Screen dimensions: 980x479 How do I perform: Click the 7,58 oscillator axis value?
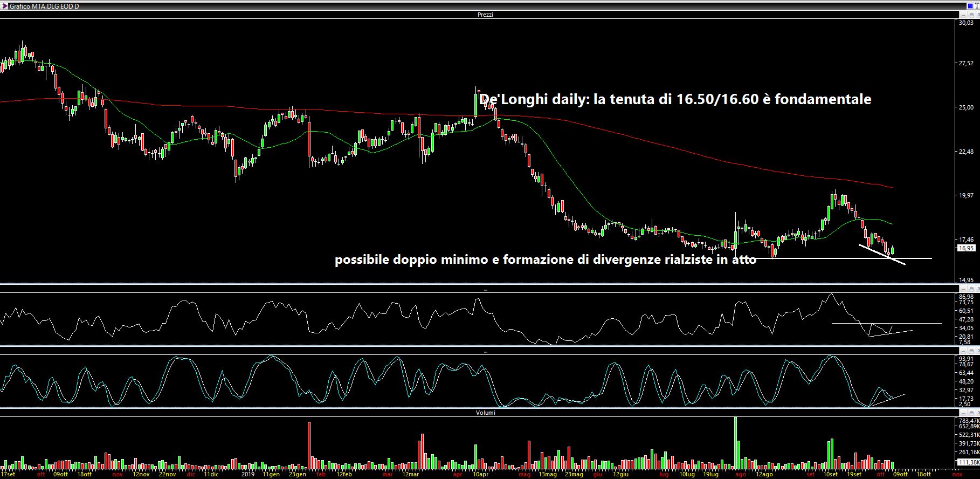coord(965,342)
